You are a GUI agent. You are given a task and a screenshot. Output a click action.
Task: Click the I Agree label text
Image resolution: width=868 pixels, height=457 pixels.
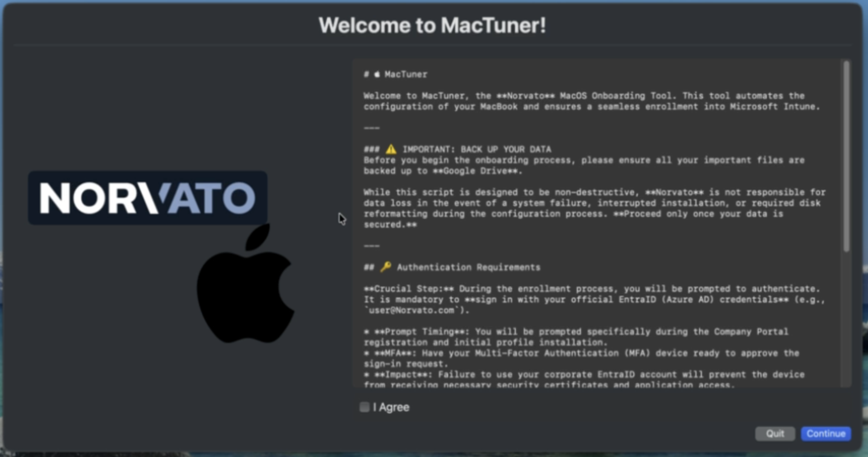click(390, 407)
